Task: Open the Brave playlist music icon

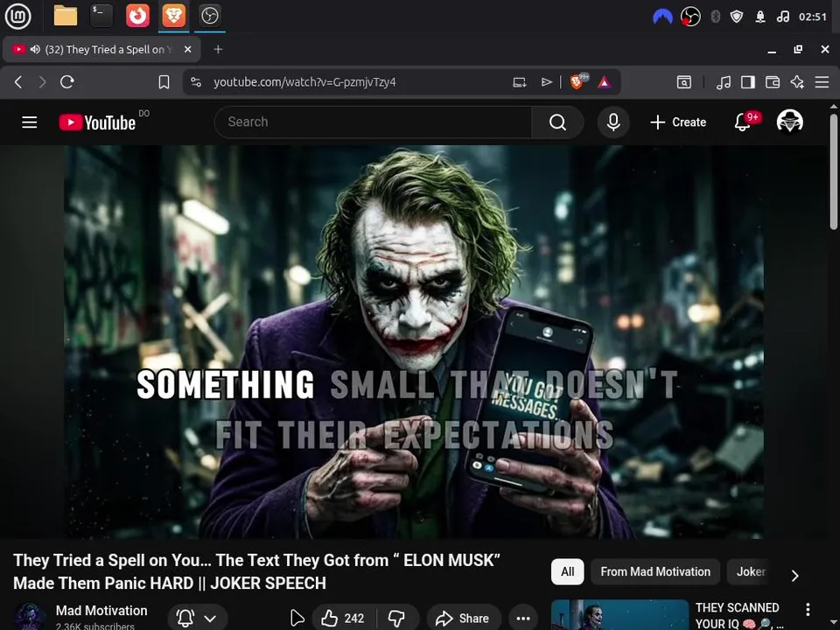Action: coord(724,82)
